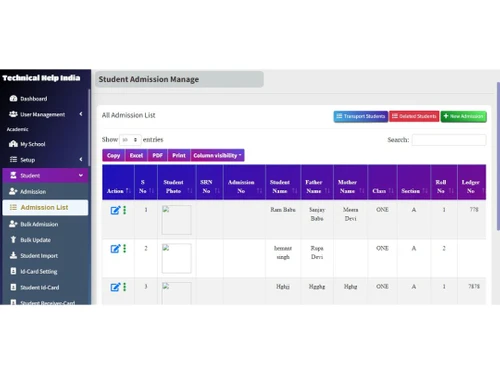
Task: Click the Student Id-Card badge icon
Action: coord(13,287)
